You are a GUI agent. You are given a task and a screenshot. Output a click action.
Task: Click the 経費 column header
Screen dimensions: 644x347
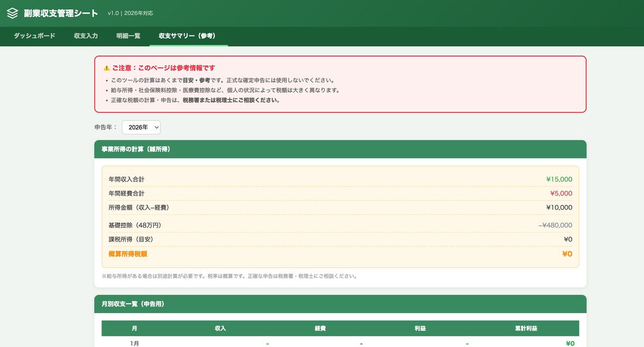click(320, 329)
